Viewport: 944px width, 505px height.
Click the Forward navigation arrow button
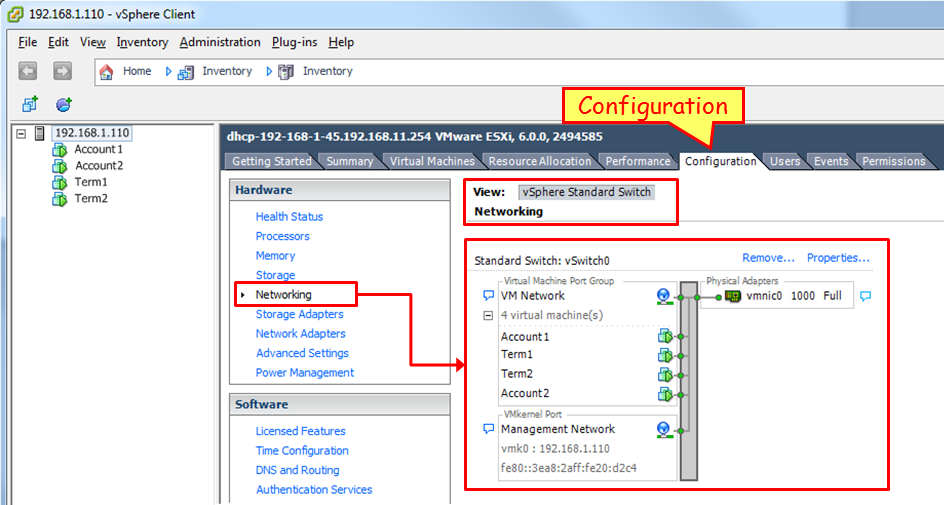62,71
